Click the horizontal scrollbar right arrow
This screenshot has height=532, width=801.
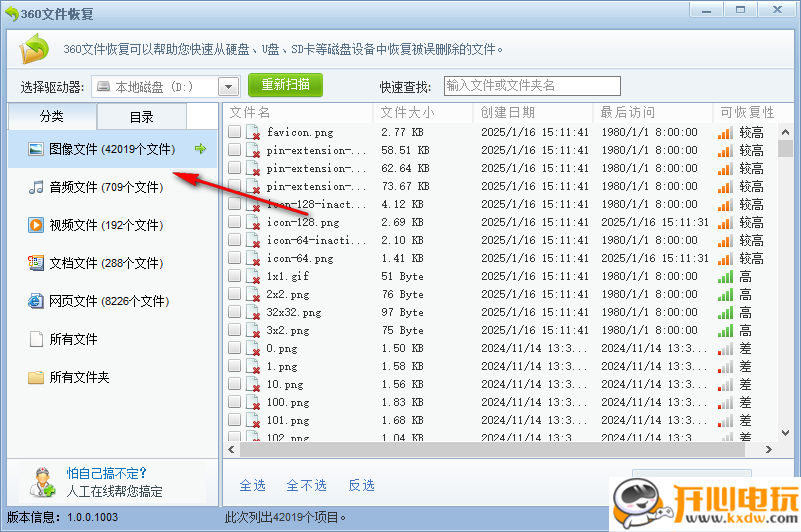769,450
